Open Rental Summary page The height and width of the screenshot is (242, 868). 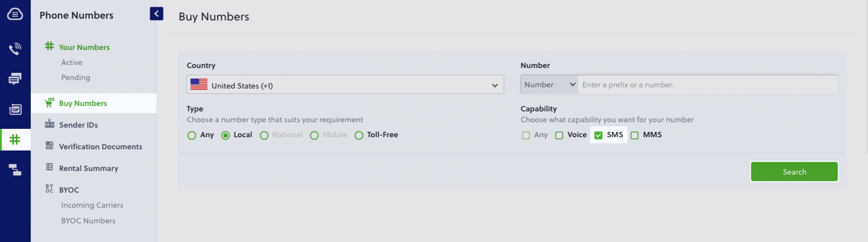(88, 168)
